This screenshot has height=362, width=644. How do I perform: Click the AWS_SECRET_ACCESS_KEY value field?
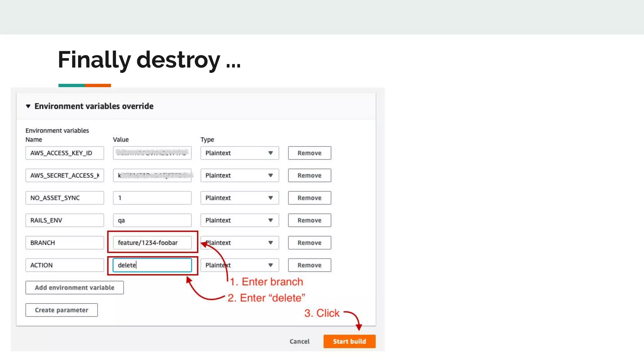pos(152,175)
